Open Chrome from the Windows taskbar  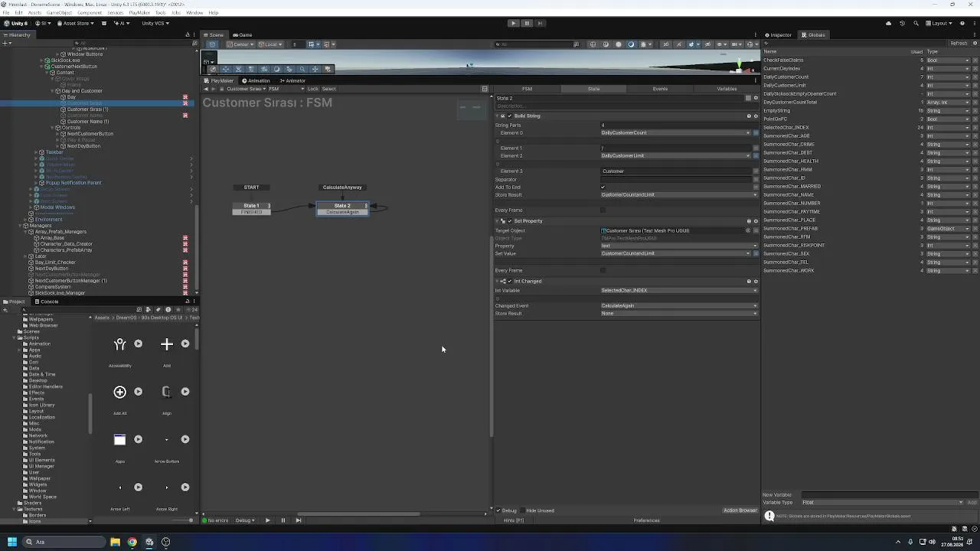pyautogui.click(x=132, y=542)
